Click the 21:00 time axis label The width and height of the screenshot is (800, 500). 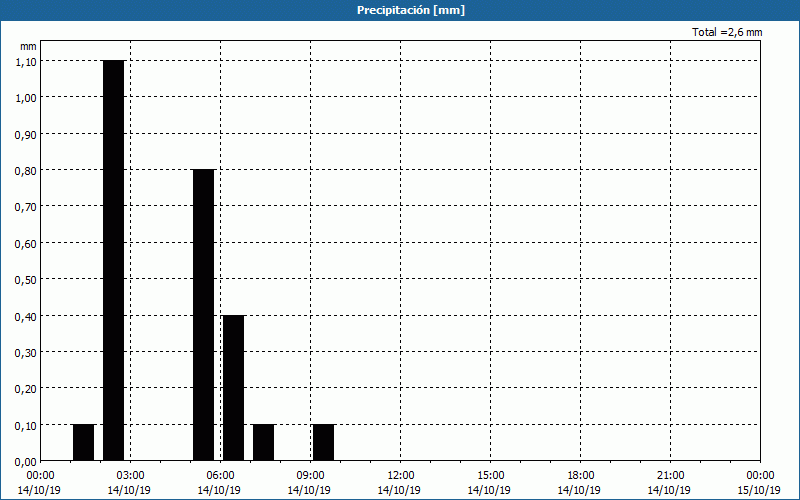click(670, 476)
